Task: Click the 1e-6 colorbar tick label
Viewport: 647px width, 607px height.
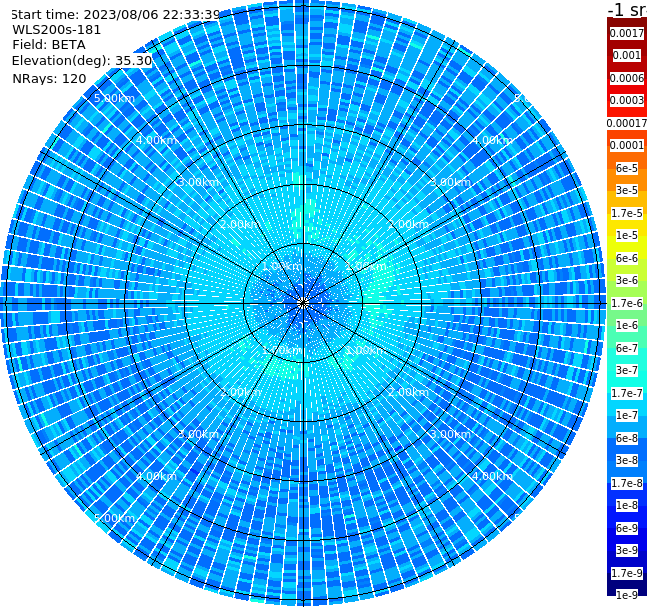Action: 627,325
